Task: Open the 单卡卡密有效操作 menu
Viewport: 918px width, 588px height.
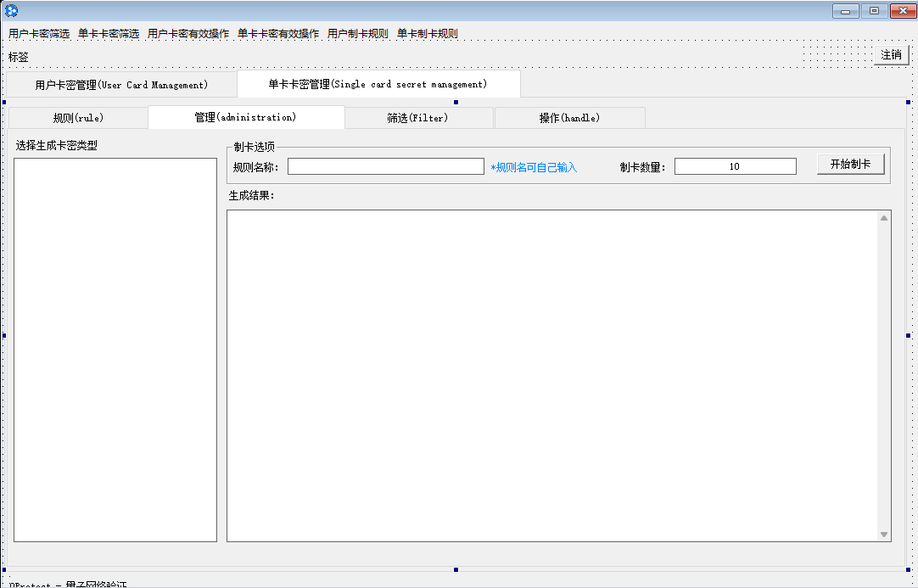Action: [x=278, y=34]
